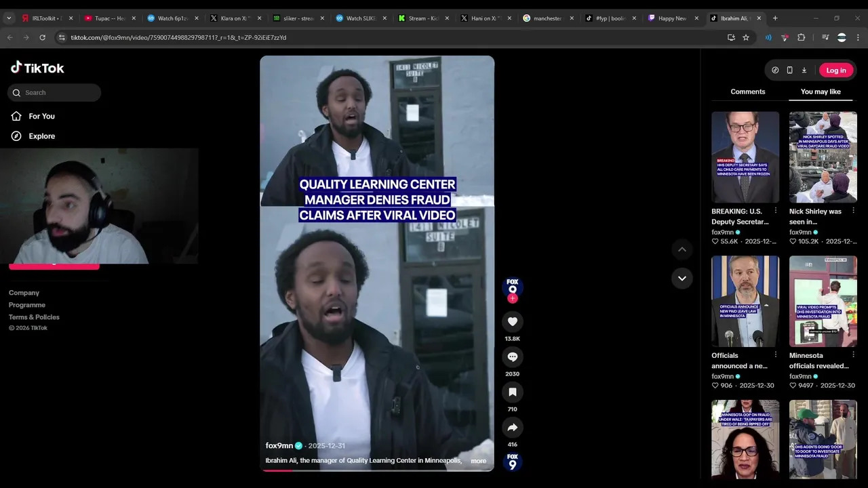Click text 'Minnesota officials revealed...'
The height and width of the screenshot is (488, 868).
(818, 361)
